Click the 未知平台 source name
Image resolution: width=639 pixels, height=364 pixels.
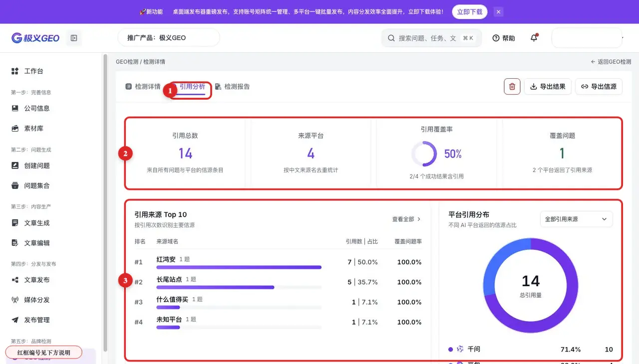point(169,319)
